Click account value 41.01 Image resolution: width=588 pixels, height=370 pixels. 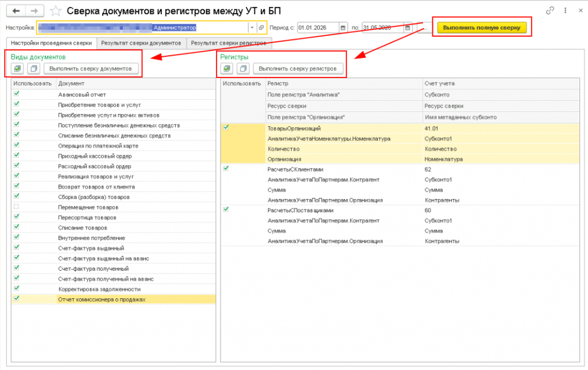click(431, 128)
